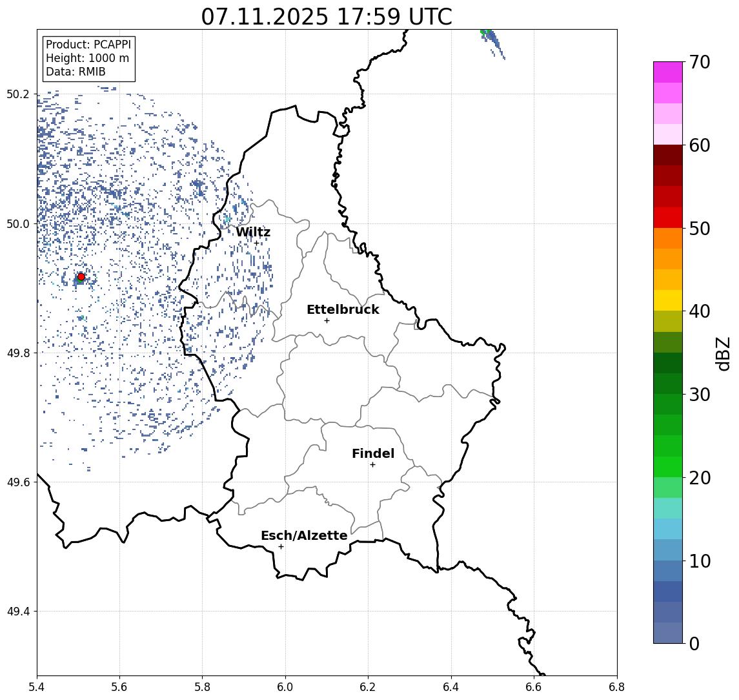
Task: Click the magenta top swatch of colorbar
Action: coord(668,72)
